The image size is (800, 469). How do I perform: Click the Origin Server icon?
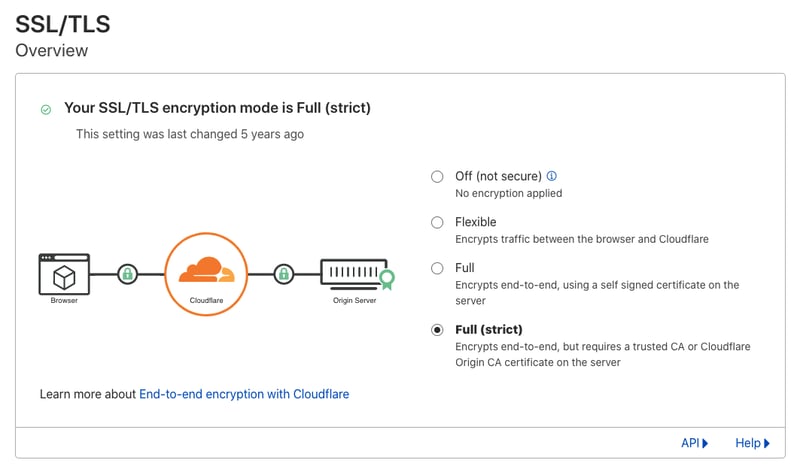click(x=352, y=272)
